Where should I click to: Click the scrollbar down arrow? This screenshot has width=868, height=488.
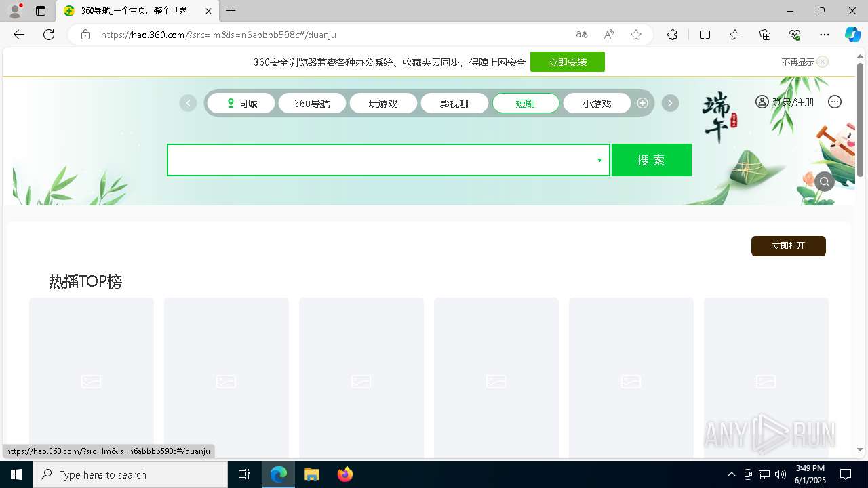[860, 449]
